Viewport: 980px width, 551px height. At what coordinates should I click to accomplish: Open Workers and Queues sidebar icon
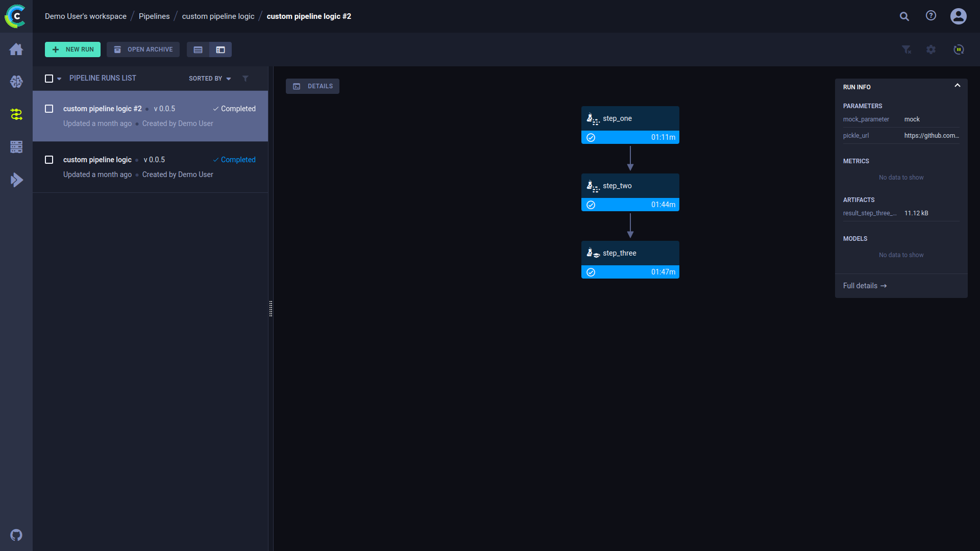[16, 180]
